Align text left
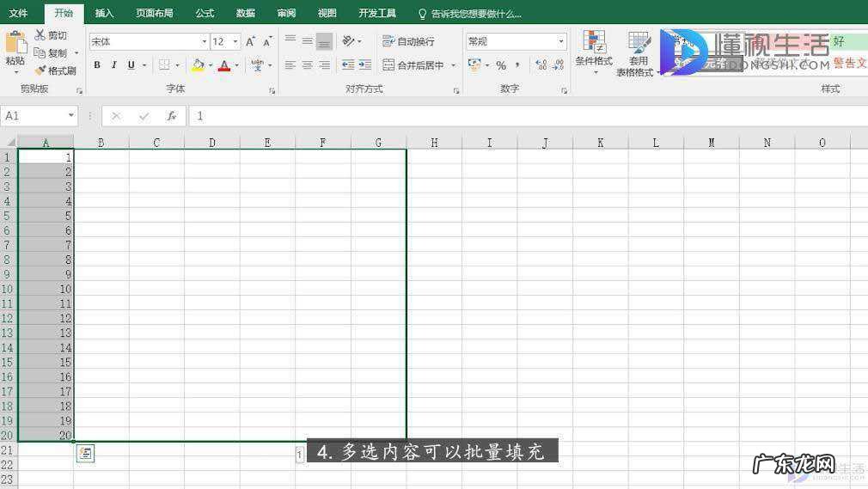Screen dimensions: 868x489 click(x=290, y=64)
